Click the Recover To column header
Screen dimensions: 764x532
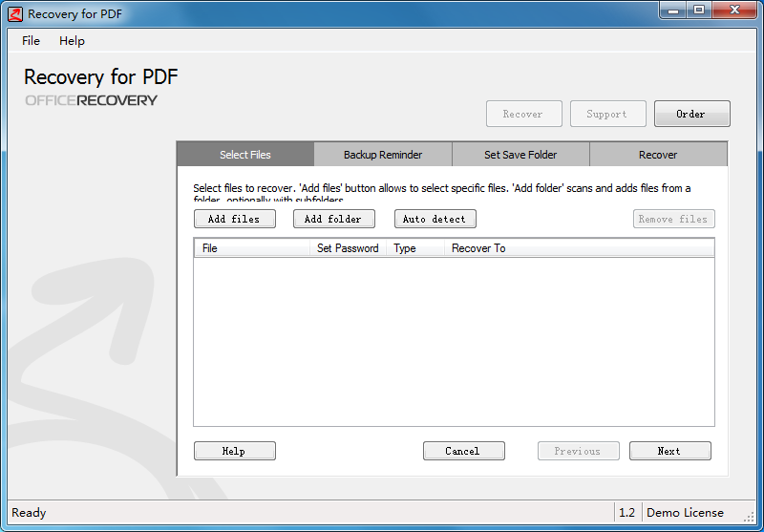tap(580, 248)
